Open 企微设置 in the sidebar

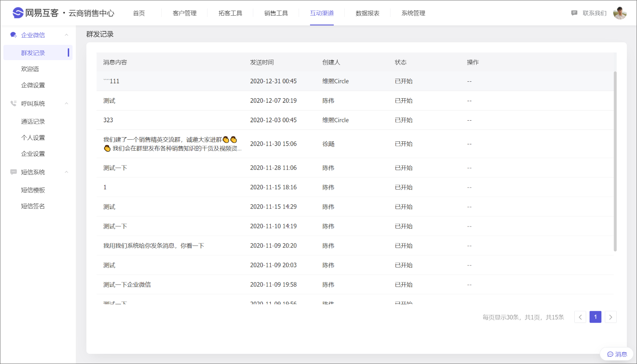pos(33,85)
